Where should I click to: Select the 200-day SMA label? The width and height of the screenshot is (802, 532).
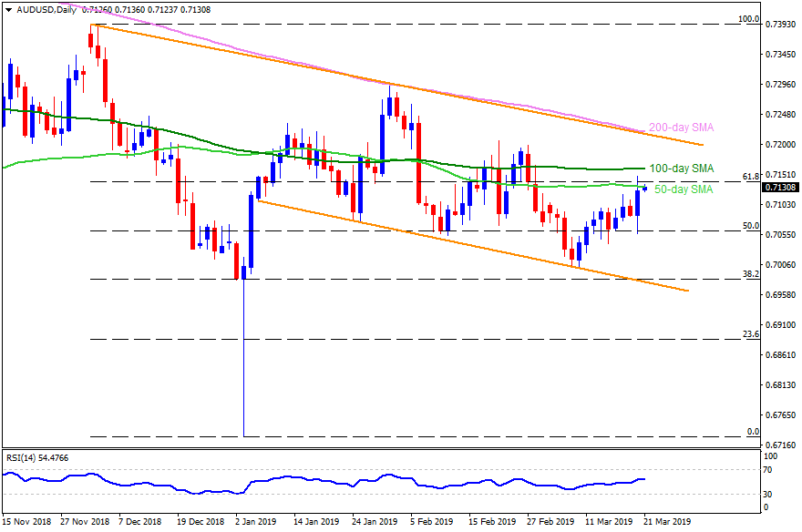pos(680,128)
